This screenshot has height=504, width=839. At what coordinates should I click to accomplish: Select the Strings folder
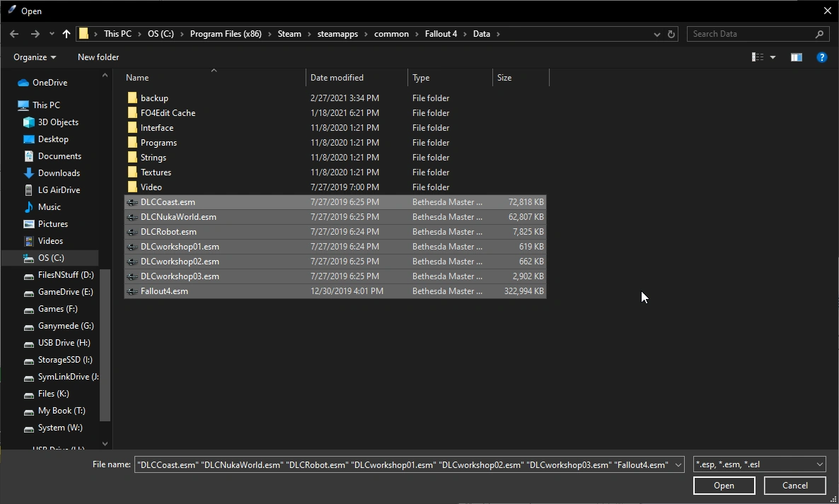153,158
